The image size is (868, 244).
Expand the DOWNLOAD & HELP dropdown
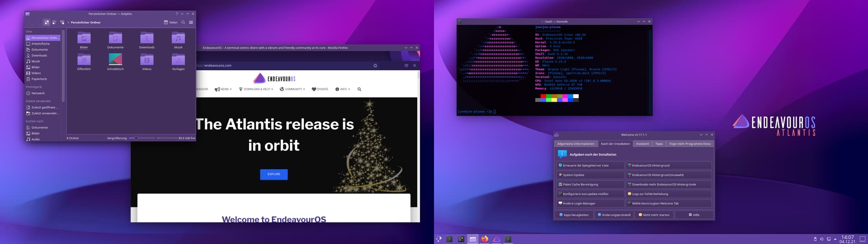[x=256, y=89]
